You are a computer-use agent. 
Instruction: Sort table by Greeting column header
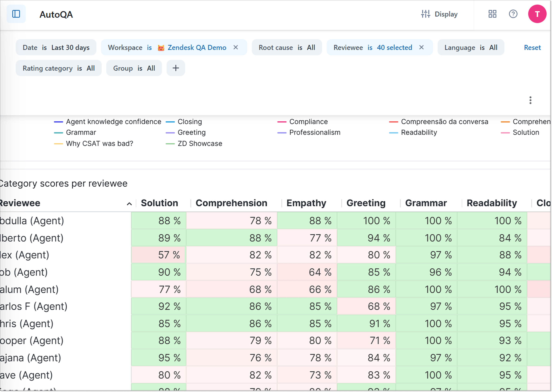click(x=366, y=203)
